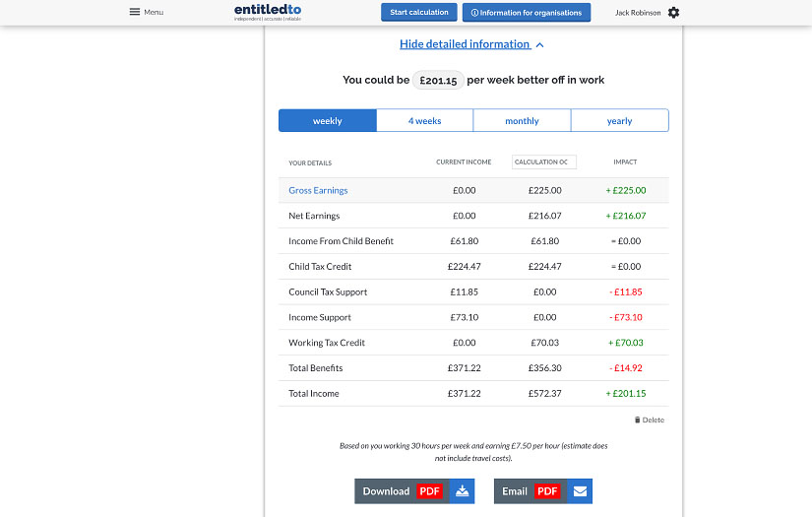
Task: Switch to the 4 weeks tab
Action: 424,121
